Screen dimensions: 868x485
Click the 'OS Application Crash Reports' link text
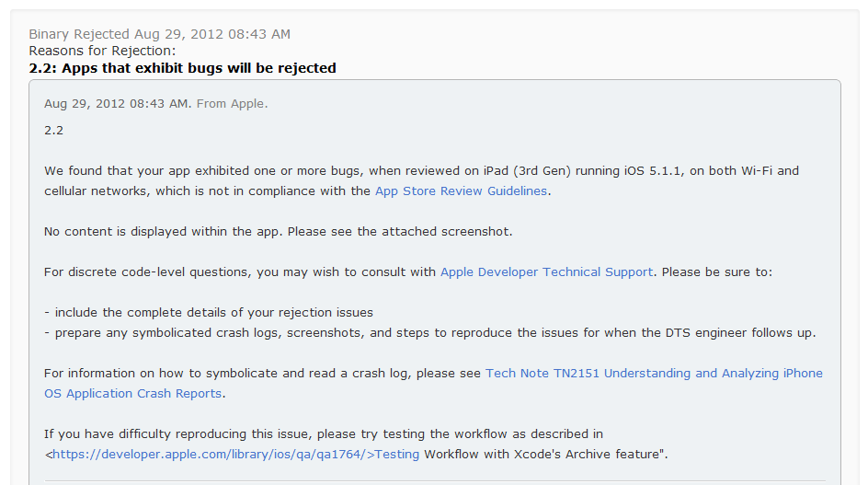coord(132,394)
